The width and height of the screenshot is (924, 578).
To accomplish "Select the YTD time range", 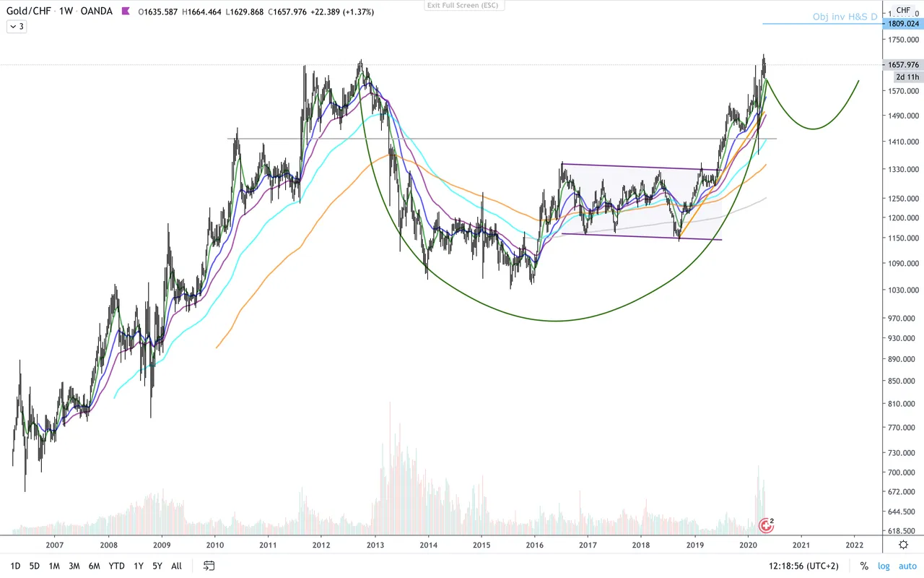I will click(x=116, y=566).
